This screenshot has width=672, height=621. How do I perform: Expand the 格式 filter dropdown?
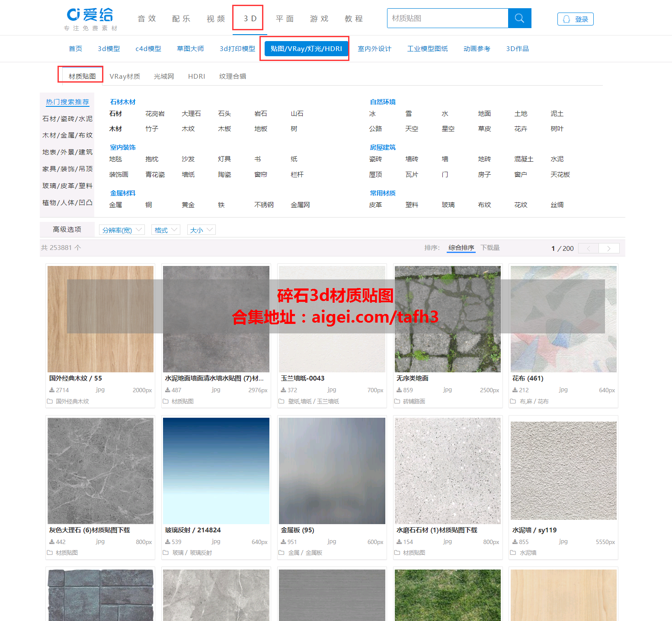(x=166, y=230)
